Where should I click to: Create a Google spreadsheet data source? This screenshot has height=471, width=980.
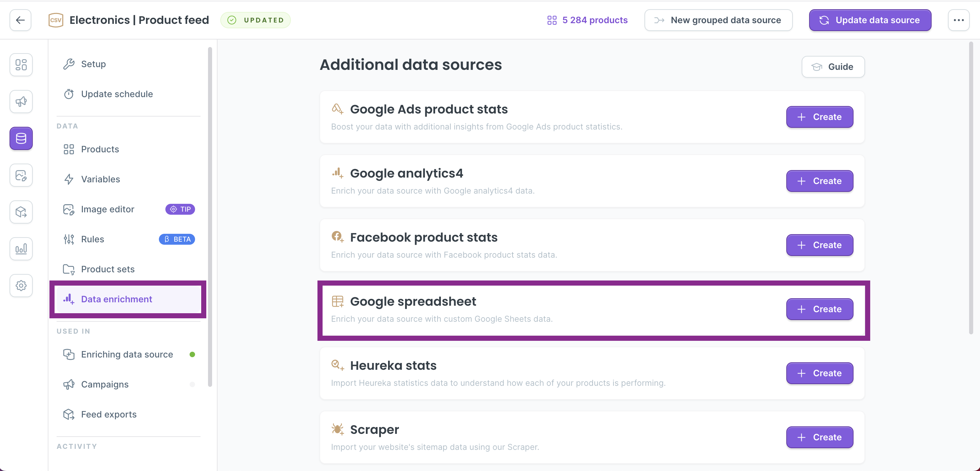(x=819, y=309)
